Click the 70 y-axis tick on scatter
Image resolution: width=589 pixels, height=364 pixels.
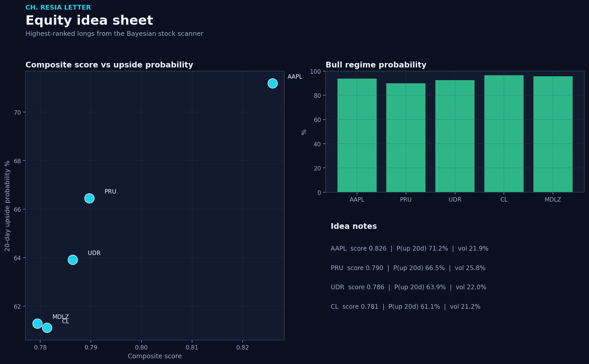(x=17, y=112)
